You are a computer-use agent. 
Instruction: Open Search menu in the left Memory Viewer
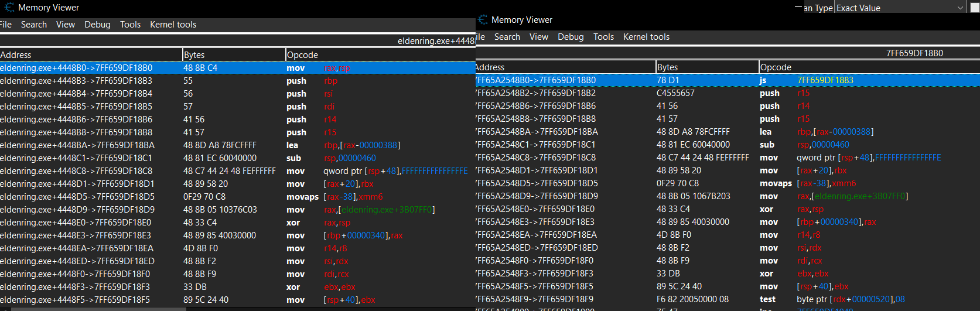[33, 25]
